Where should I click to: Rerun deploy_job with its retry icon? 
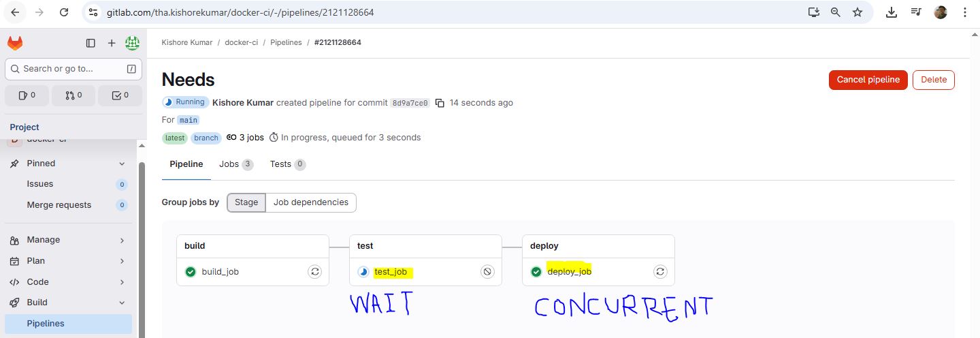pyautogui.click(x=660, y=271)
